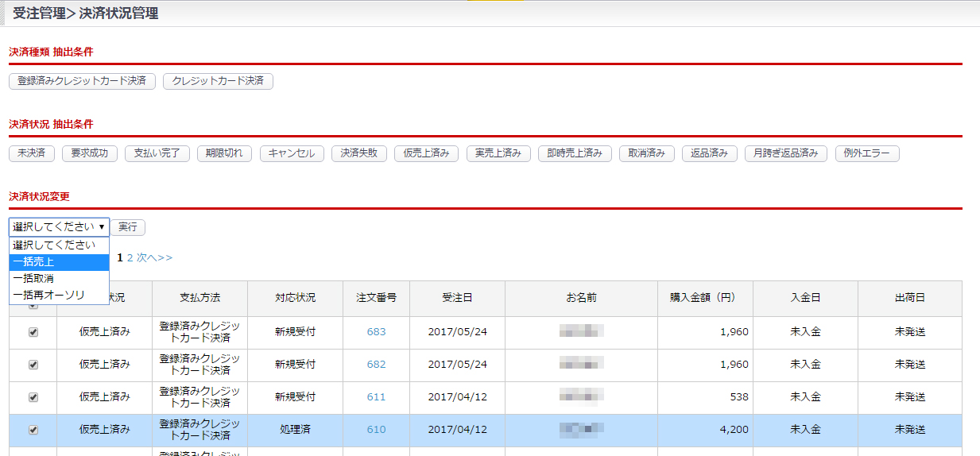Filter by 登録済みクレジットカード決済
Screen dimensions: 980x456
tap(82, 81)
